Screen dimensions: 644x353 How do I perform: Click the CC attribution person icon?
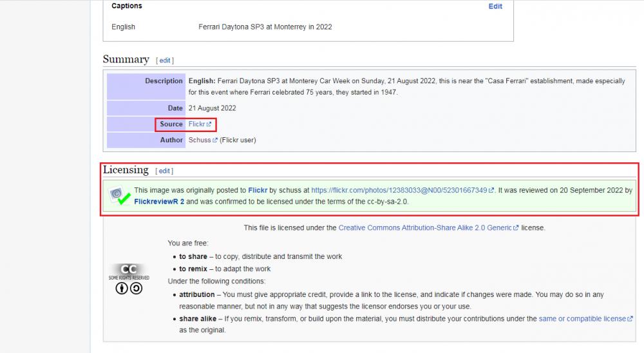122,289
